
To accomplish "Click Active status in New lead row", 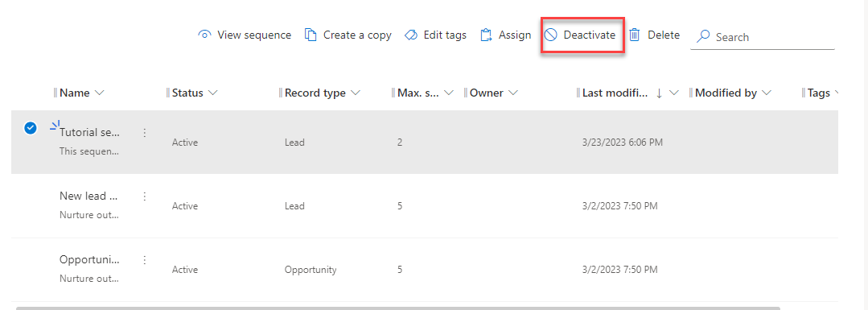I will (x=185, y=206).
